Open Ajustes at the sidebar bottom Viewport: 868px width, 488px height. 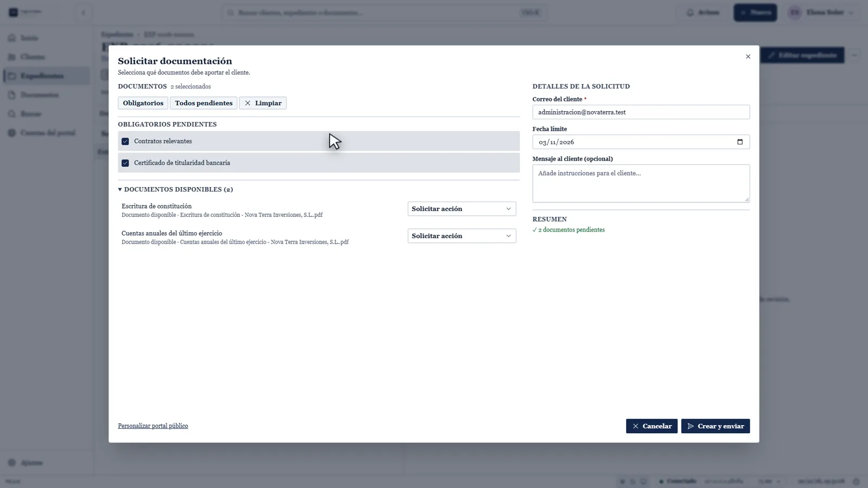coord(46,463)
